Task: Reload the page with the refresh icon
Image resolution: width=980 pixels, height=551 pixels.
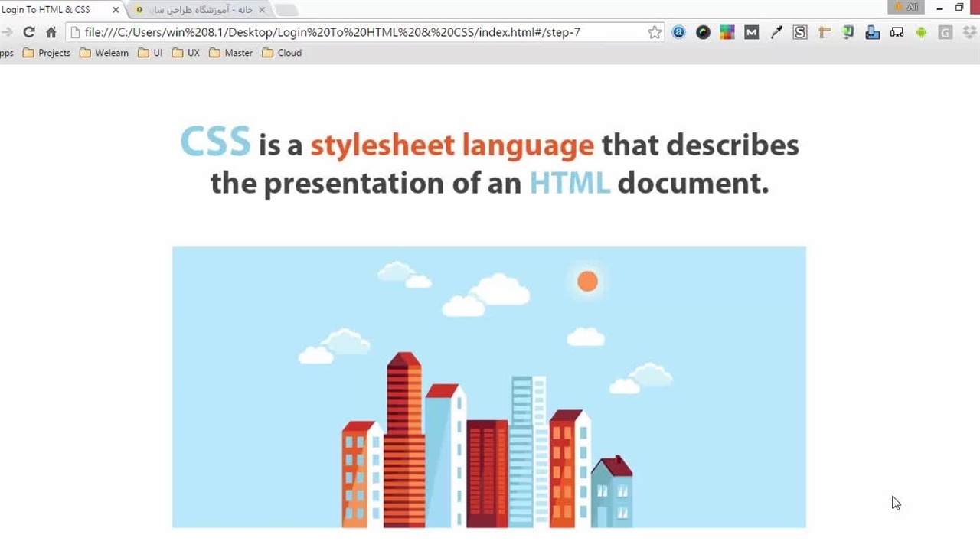Action: click(x=29, y=32)
